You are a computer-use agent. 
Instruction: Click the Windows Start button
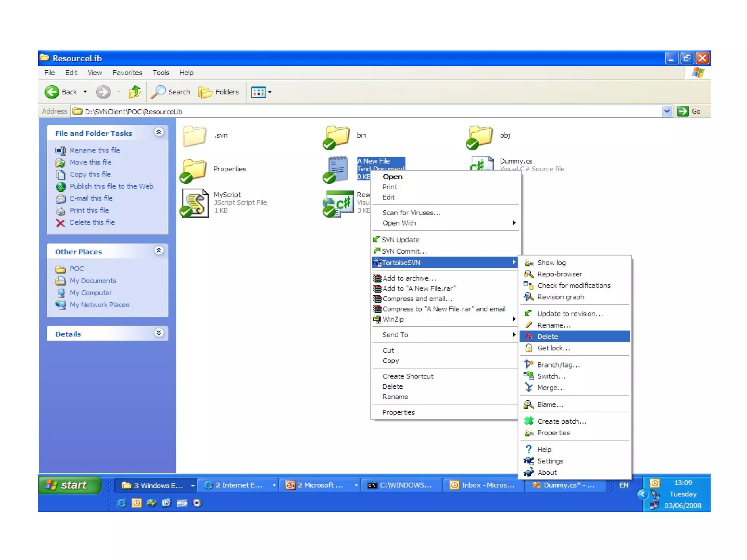[69, 485]
